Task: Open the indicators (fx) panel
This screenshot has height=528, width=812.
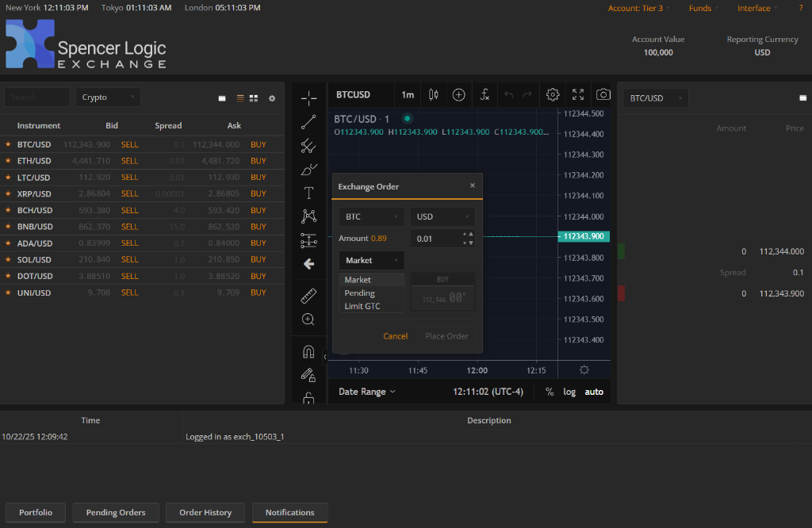Action: pyautogui.click(x=485, y=94)
